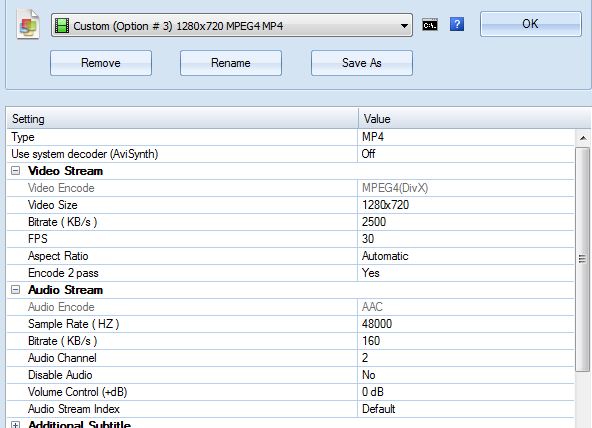592x428 pixels.
Task: Click the Value column header
Action: pos(474,119)
